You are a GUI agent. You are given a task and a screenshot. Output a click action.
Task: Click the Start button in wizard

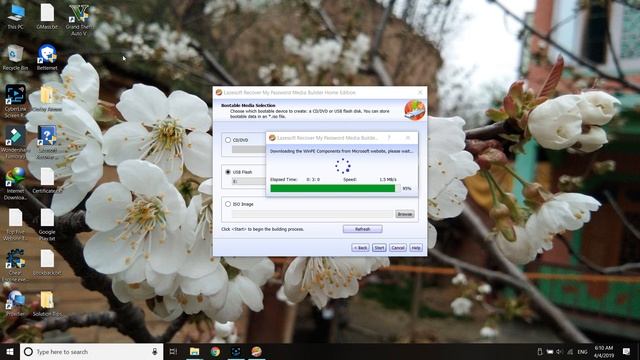(x=379, y=248)
